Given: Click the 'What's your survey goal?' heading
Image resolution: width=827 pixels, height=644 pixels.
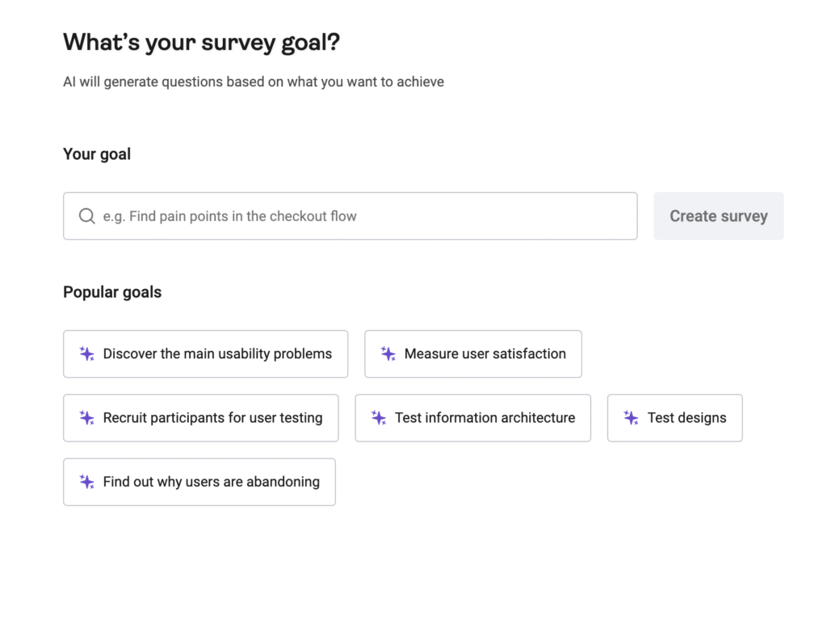Looking at the screenshot, I should 201,42.
